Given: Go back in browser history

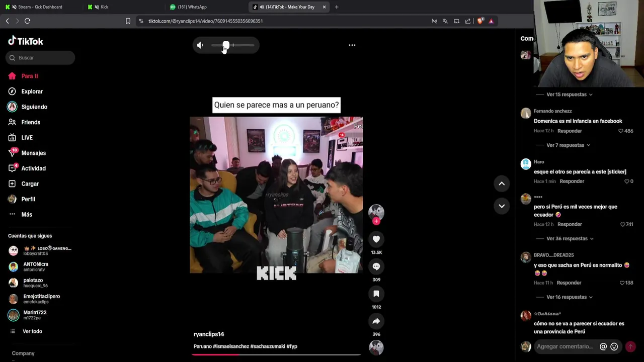Looking at the screenshot, I should (7, 21).
